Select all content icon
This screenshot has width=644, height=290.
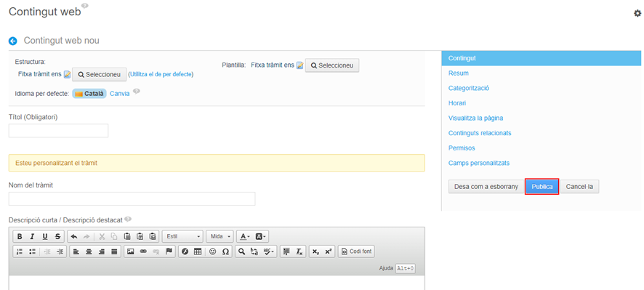(286, 251)
